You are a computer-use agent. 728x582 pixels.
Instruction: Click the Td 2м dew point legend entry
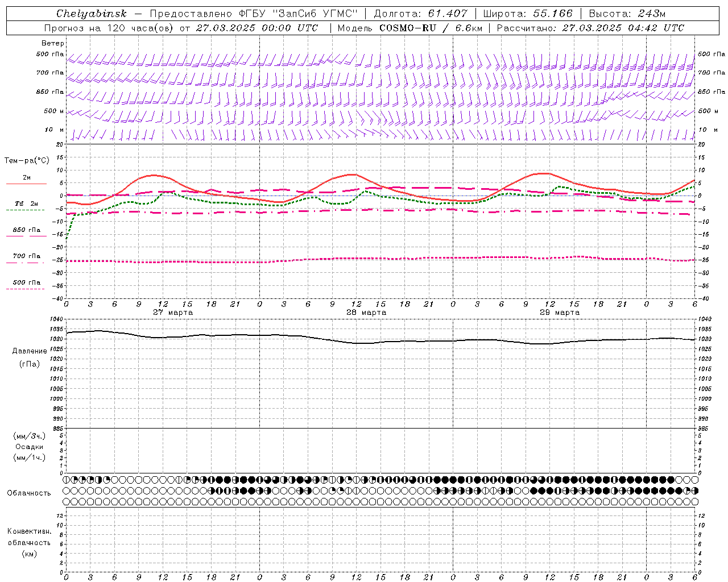click(x=27, y=203)
